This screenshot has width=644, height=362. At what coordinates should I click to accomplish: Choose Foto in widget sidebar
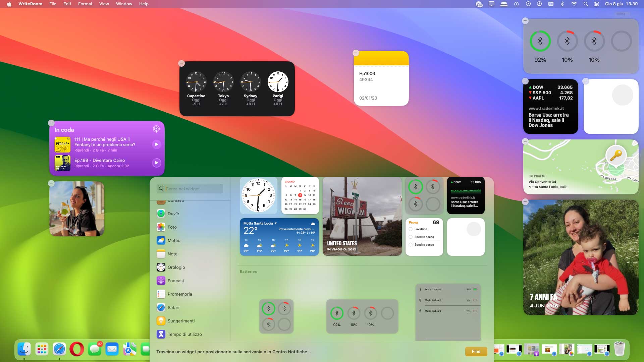(x=172, y=227)
